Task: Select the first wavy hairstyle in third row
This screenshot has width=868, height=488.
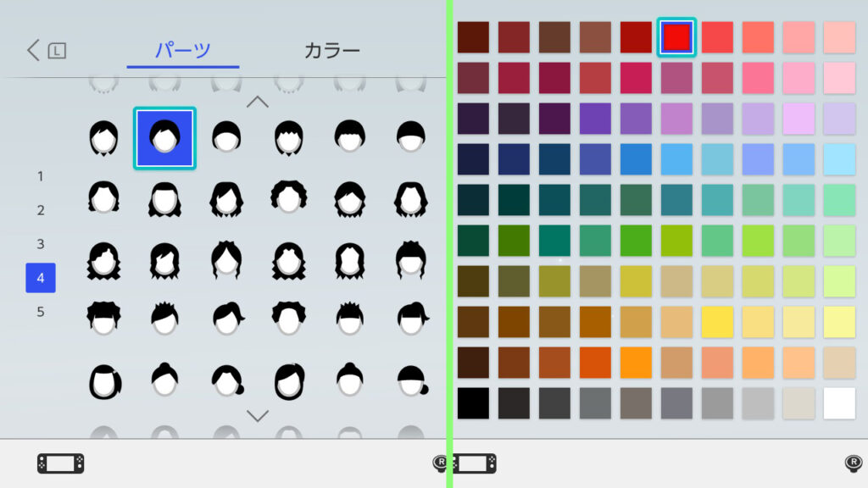Action: (x=103, y=261)
